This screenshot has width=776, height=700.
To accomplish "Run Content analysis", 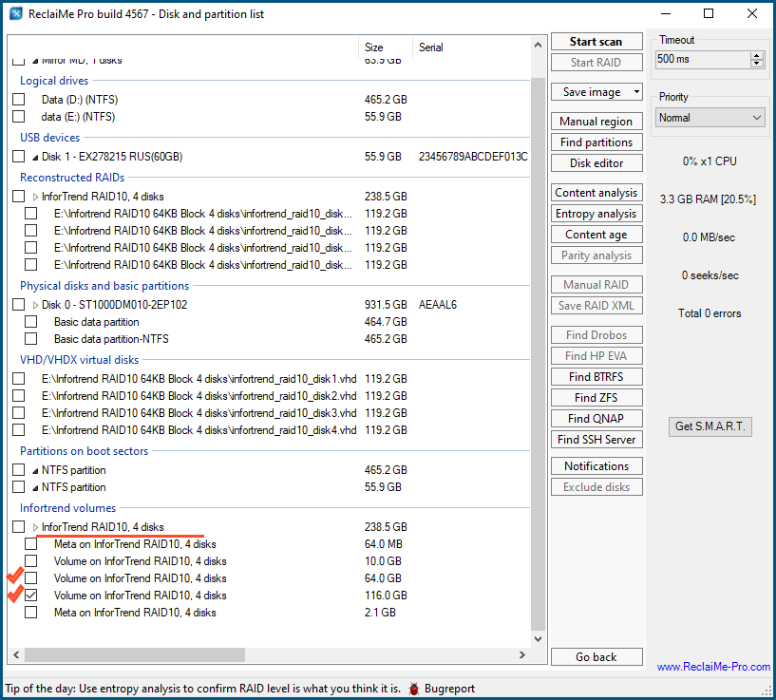I will coord(596,193).
